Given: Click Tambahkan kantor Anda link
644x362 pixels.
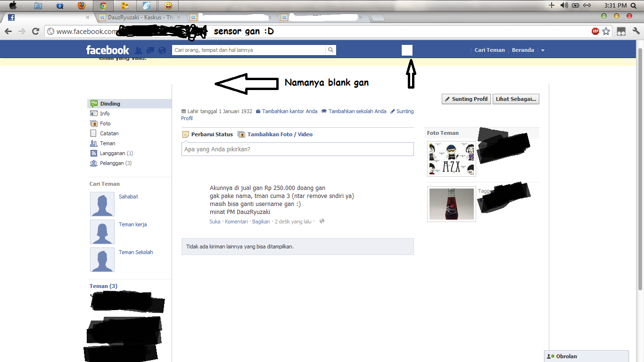Looking at the screenshot, I should 289,111.
